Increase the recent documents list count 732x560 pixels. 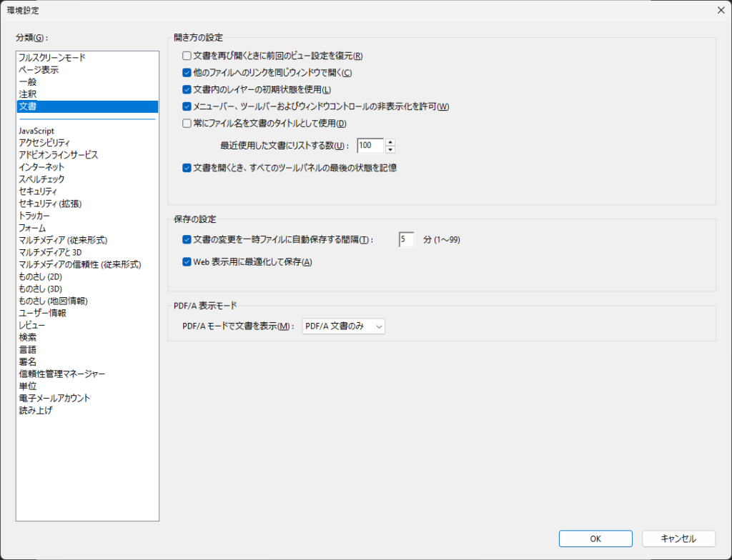pyautogui.click(x=390, y=141)
